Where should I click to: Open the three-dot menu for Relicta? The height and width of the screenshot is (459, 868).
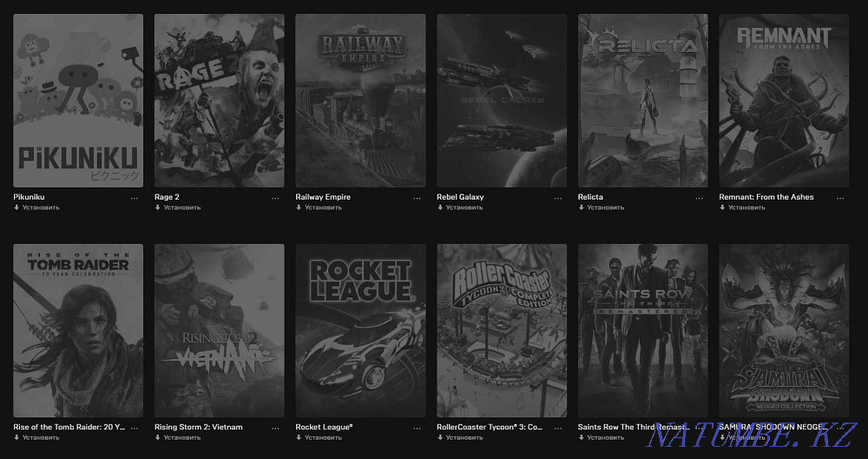pos(699,198)
